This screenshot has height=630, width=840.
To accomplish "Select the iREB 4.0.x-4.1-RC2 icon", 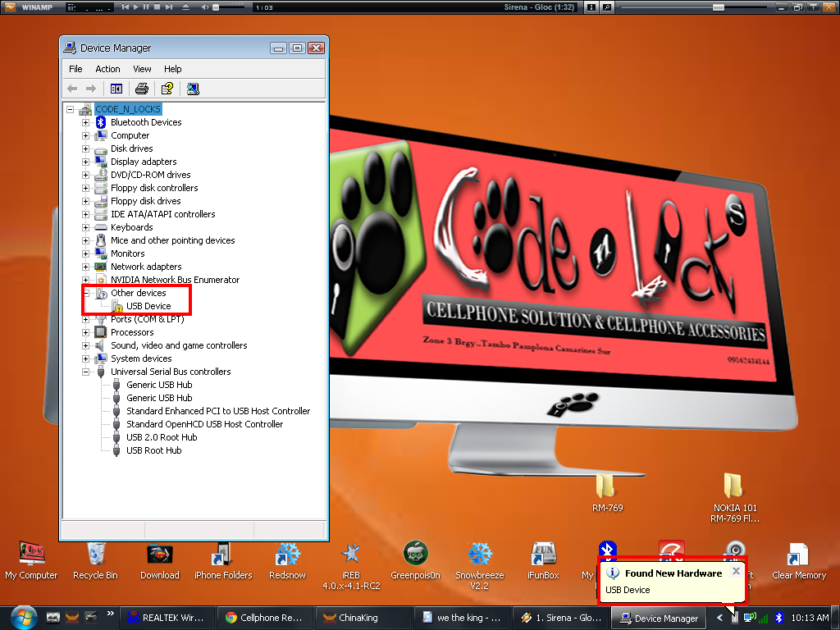I will pyautogui.click(x=351, y=566).
